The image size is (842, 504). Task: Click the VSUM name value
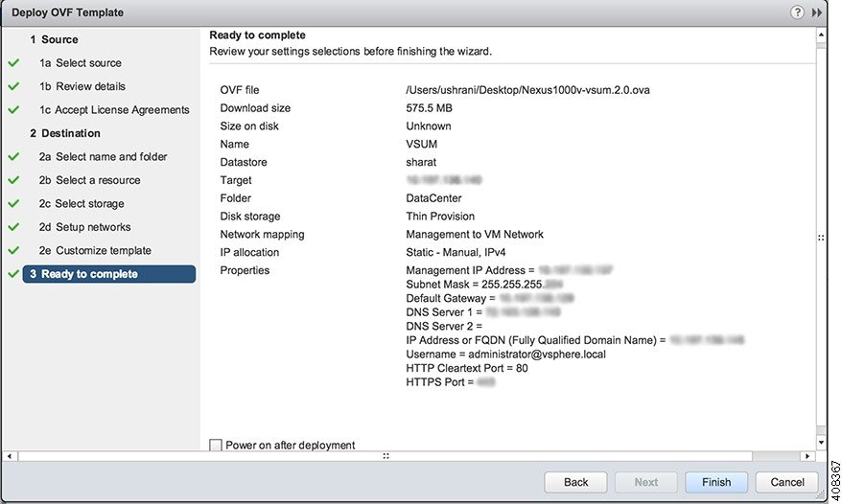[x=422, y=144]
